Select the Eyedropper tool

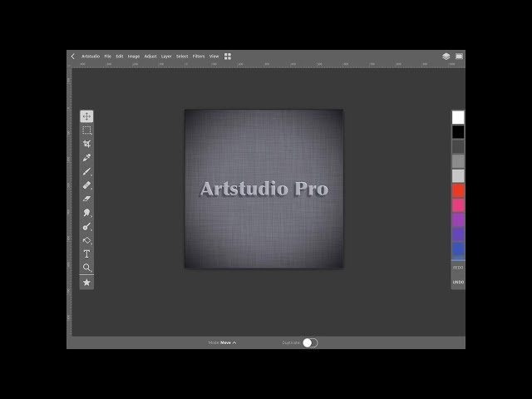tap(86, 158)
